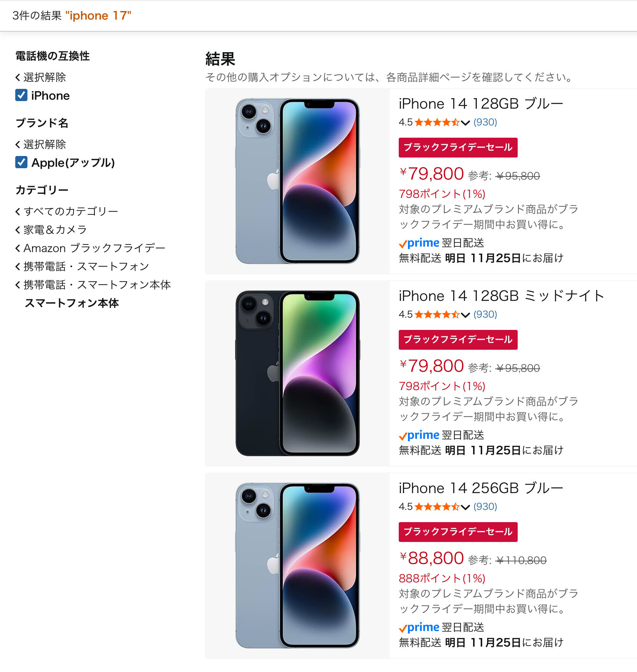Click 選択解除 under ブランド名
This screenshot has width=637, height=672.
point(40,144)
